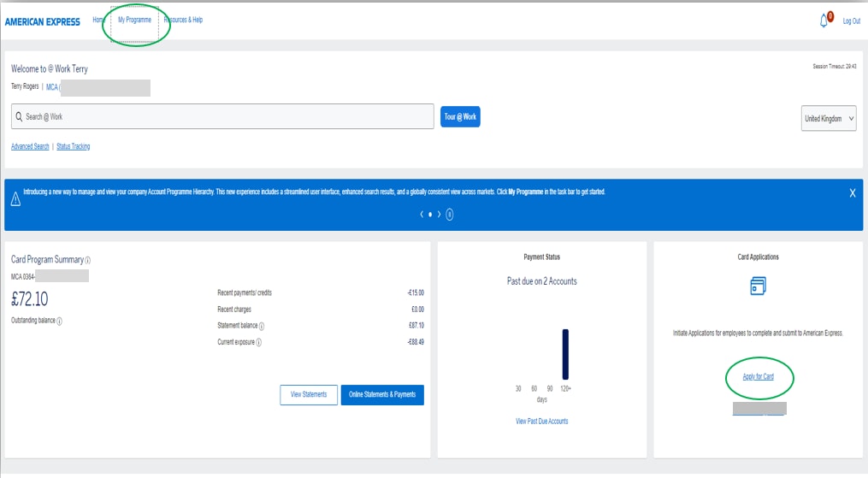This screenshot has height=478, width=868.
Task: Click the American Express logo
Action: click(x=43, y=21)
